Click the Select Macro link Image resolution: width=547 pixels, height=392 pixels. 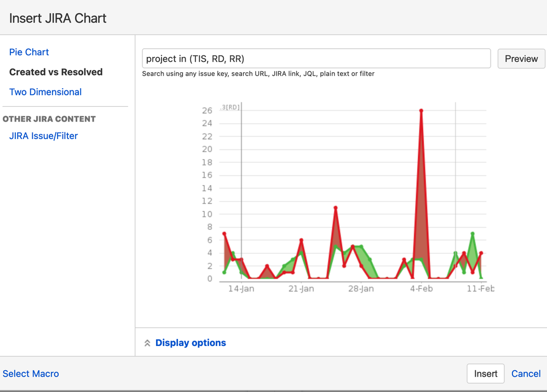point(31,373)
